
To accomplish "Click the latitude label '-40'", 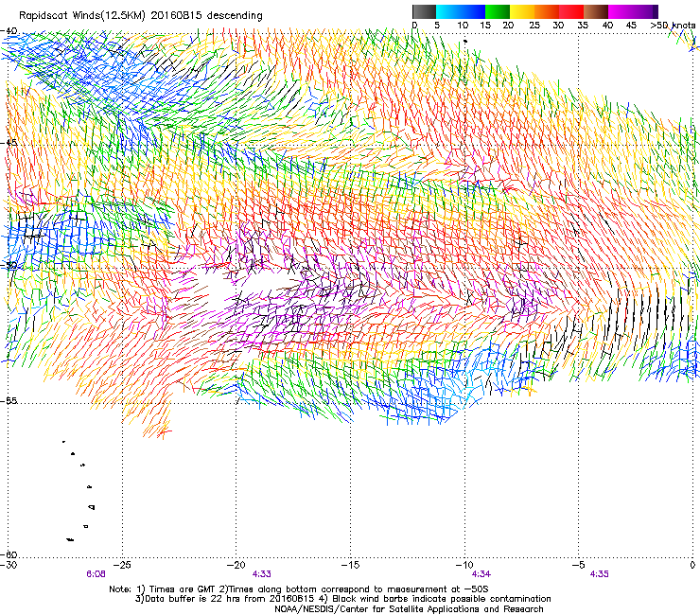I will [9, 31].
